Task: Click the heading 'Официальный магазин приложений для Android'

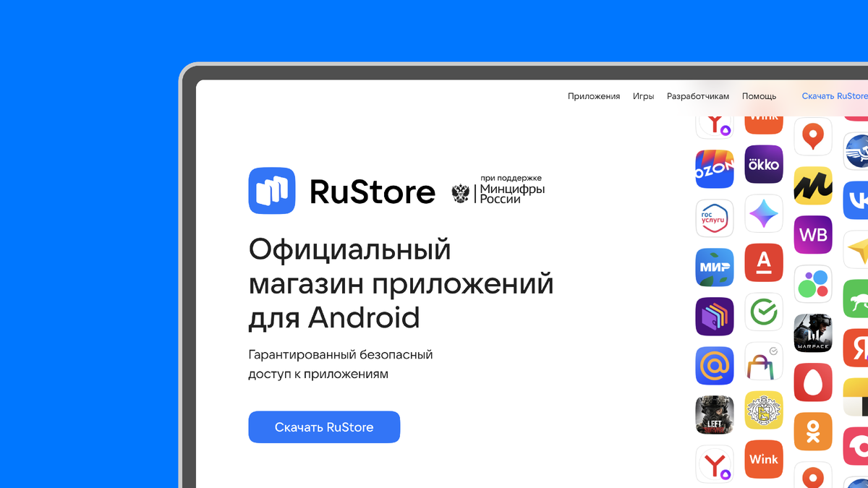Action: pos(401,283)
